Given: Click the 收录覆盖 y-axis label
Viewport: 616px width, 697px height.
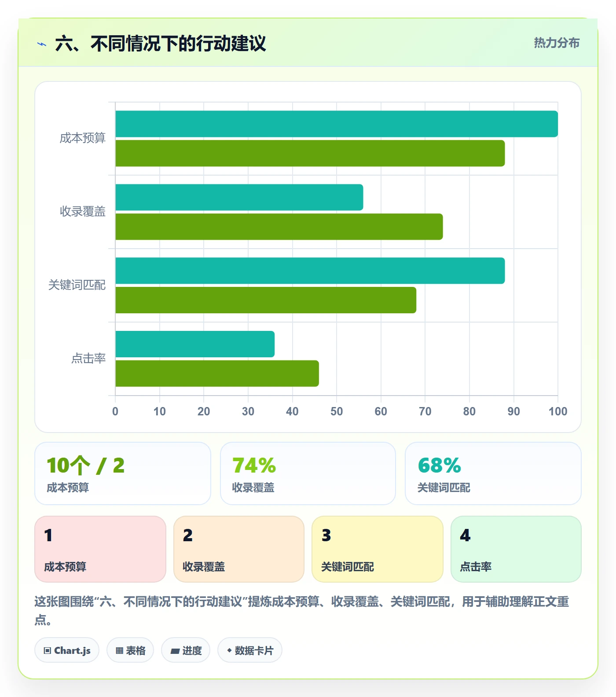Looking at the screenshot, I should tap(83, 212).
